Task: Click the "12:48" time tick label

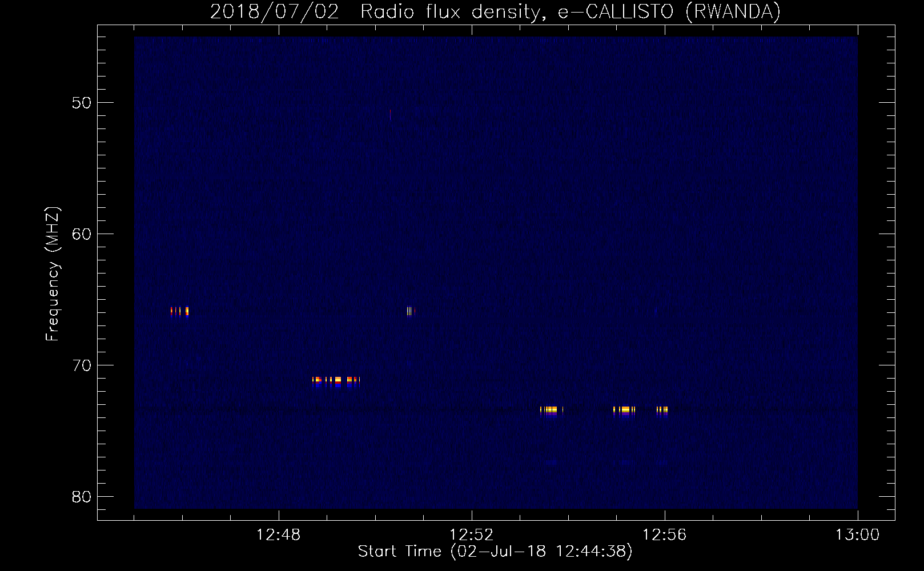Action: coord(278,535)
